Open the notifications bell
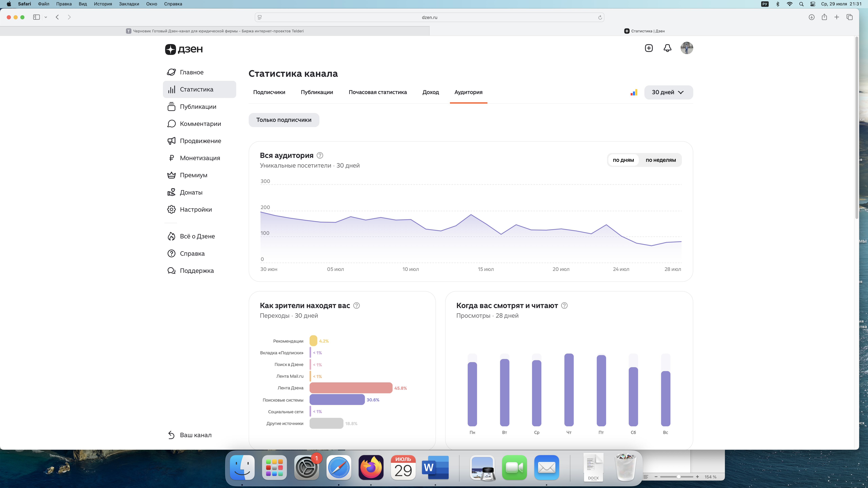The width and height of the screenshot is (868, 488). [x=667, y=48]
